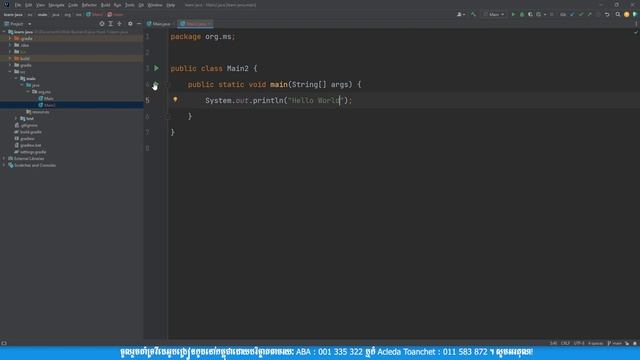Open the Main run configuration dropdown

494,14
